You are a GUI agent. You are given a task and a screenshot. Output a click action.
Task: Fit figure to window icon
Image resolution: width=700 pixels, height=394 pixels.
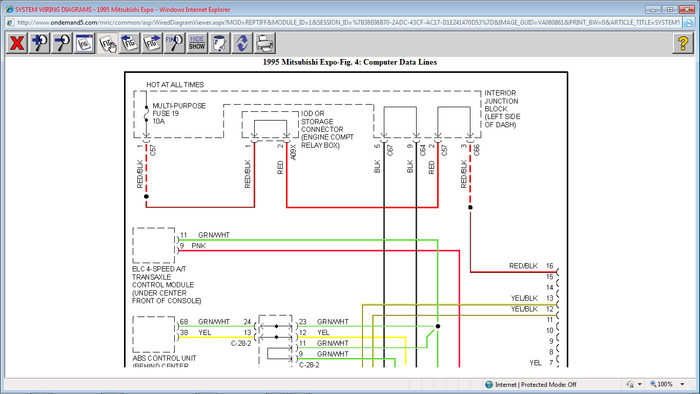(x=84, y=43)
